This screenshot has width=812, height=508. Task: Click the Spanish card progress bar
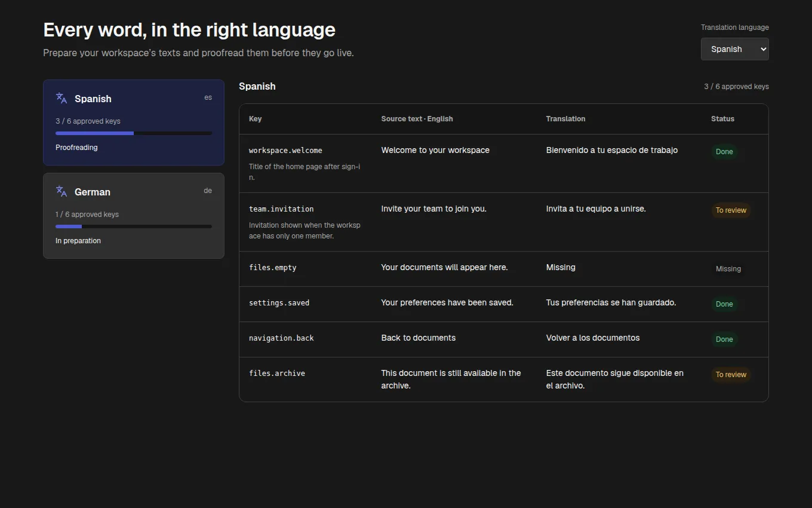click(x=134, y=133)
